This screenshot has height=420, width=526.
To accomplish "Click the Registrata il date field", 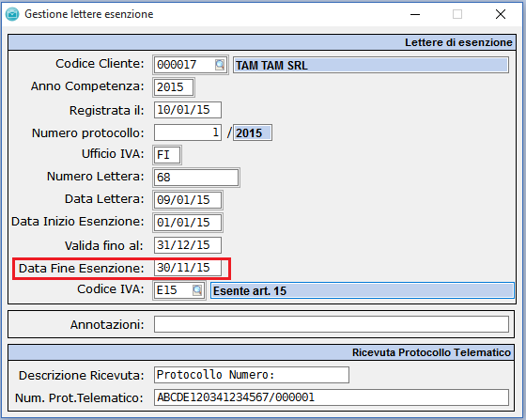I will click(188, 110).
